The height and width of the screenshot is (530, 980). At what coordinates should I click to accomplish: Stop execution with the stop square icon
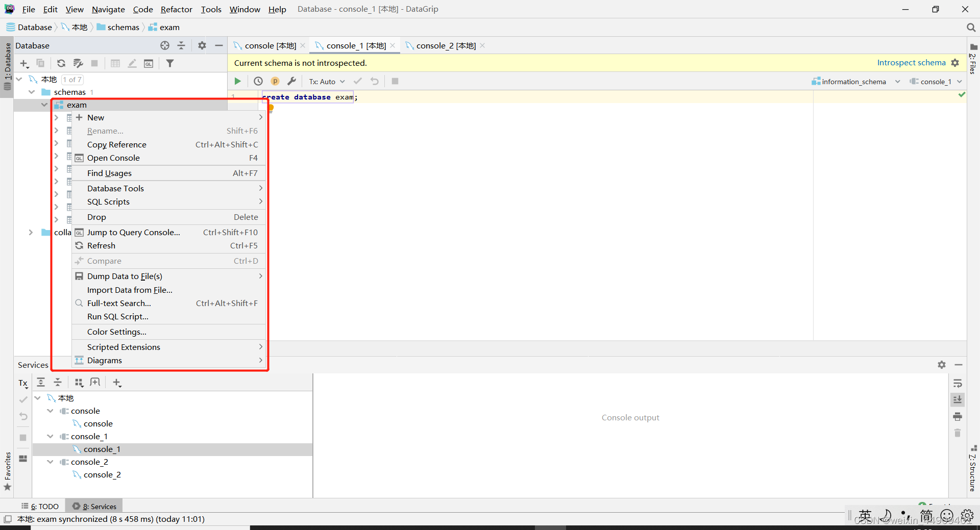[x=395, y=81]
